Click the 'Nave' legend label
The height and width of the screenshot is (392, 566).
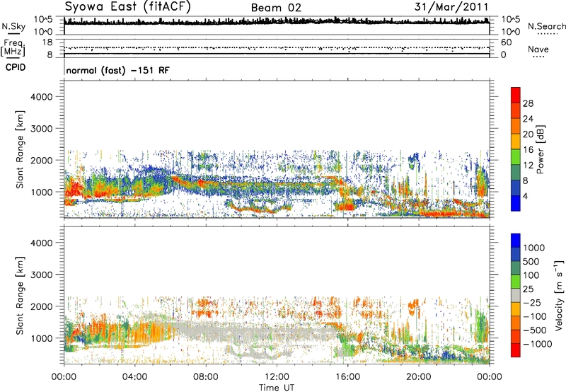[x=538, y=50]
